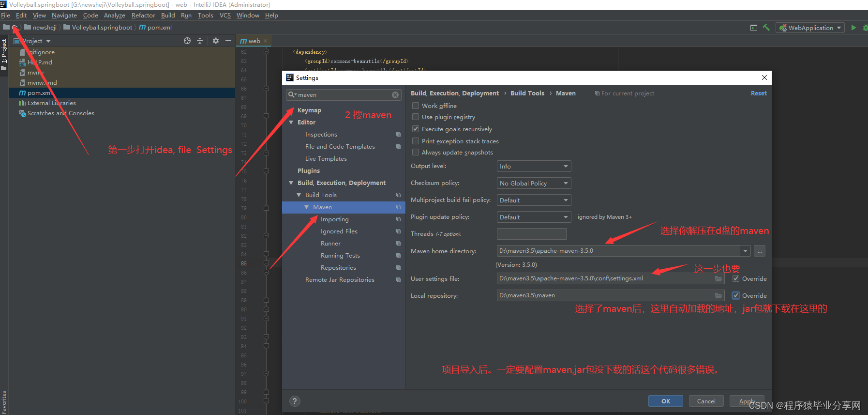
Task: Open the Tools menu
Action: (206, 15)
